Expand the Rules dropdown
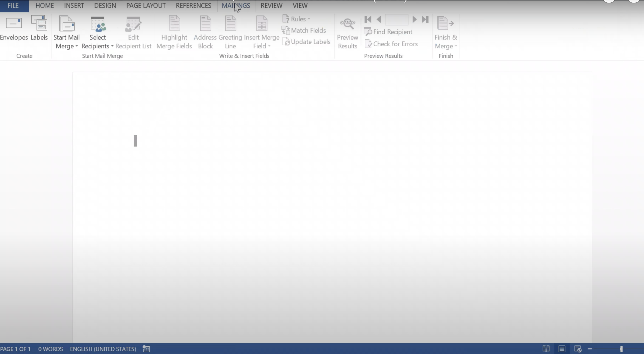 (x=297, y=19)
